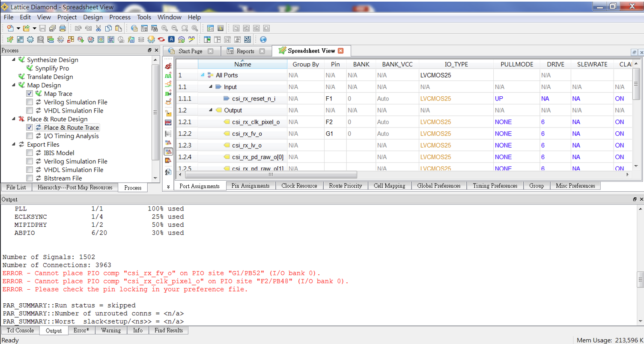Collapse the Output ports group
The width and height of the screenshot is (644, 344).
pyautogui.click(x=211, y=110)
